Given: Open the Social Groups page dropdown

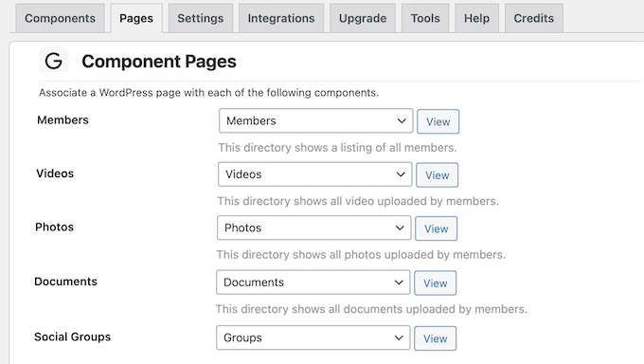Looking at the screenshot, I should (x=313, y=337).
